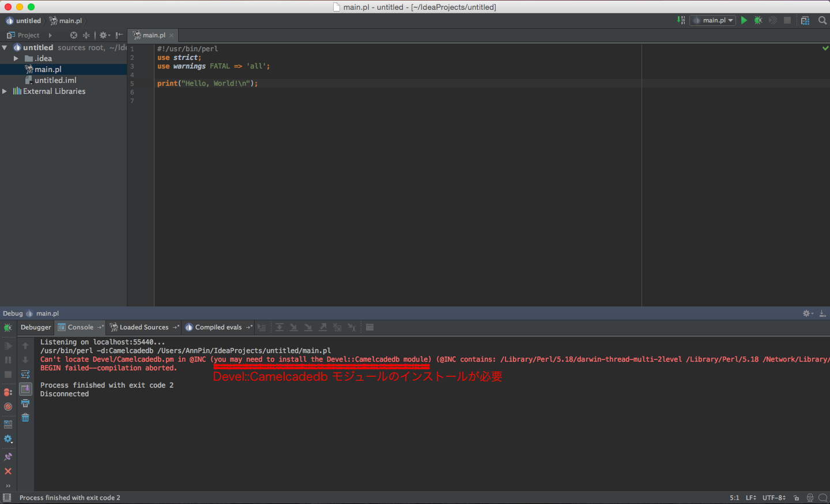Click the View Breakpoints double red dots icon
Screen dimensions: 830x504
(8, 392)
